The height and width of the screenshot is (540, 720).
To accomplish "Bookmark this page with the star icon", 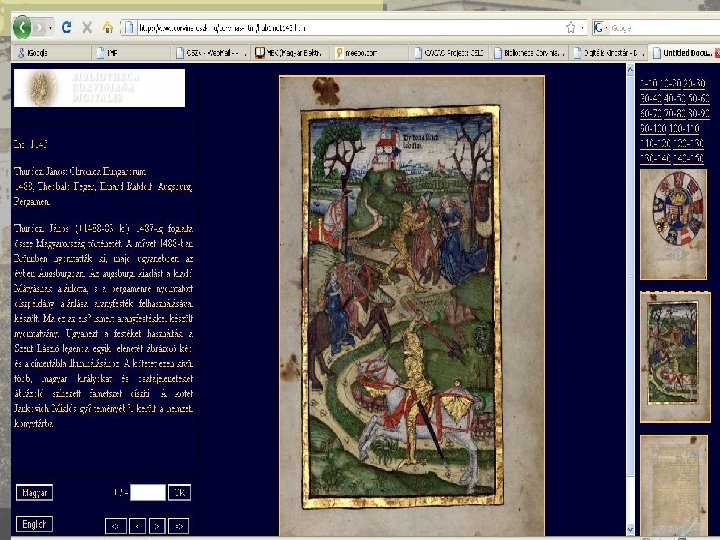I will tap(571, 28).
